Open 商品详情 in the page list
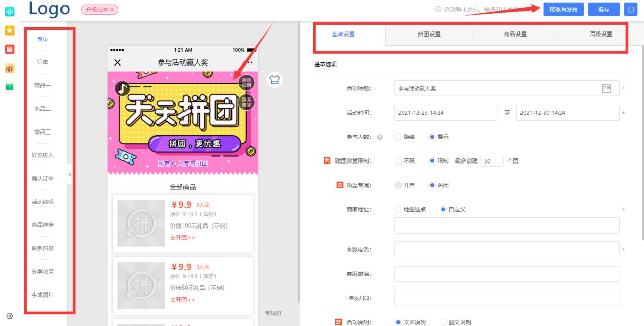This screenshot has width=644, height=326. click(43, 225)
